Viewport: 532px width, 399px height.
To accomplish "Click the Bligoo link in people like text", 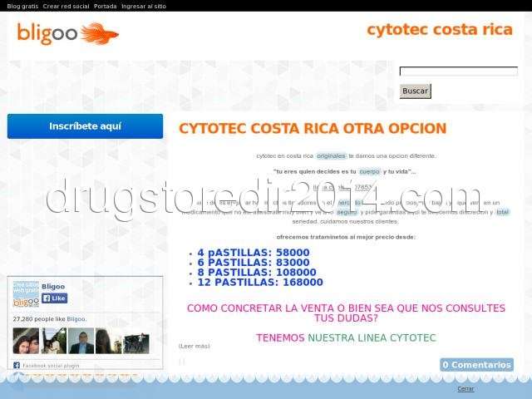I will (x=76, y=319).
